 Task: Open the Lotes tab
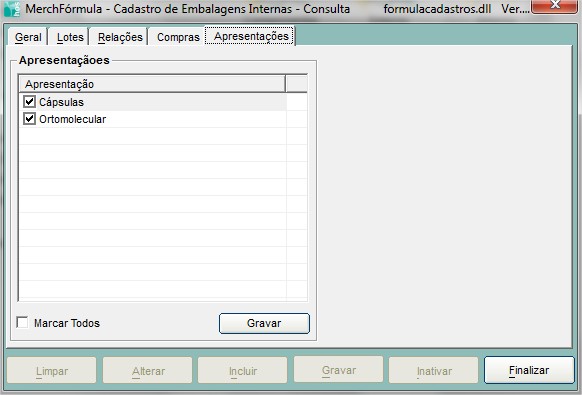[x=70, y=37]
